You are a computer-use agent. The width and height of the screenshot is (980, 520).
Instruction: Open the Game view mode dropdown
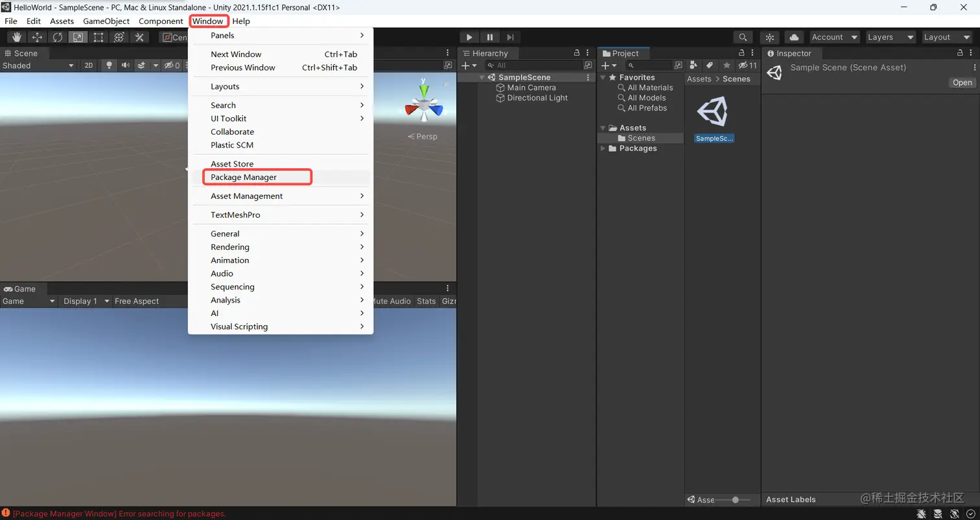tap(29, 301)
